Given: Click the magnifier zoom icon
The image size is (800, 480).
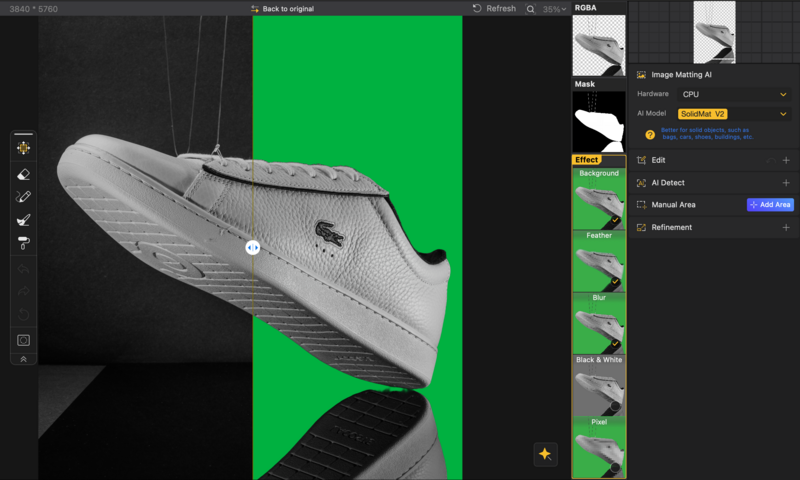Looking at the screenshot, I should coord(531,9).
